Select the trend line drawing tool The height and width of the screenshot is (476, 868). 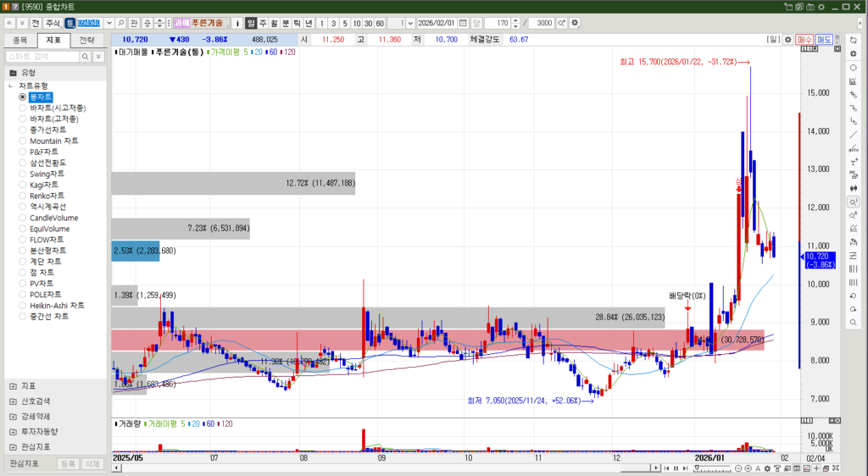[853, 134]
